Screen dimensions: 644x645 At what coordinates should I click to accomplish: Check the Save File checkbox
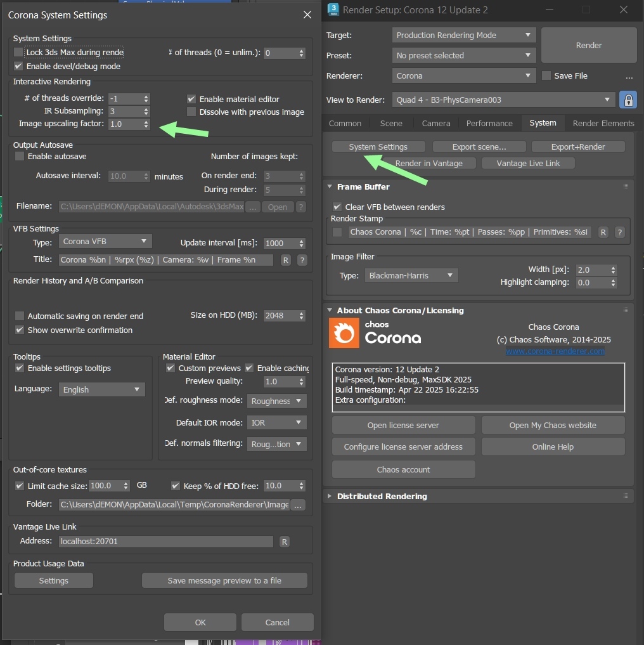click(546, 75)
